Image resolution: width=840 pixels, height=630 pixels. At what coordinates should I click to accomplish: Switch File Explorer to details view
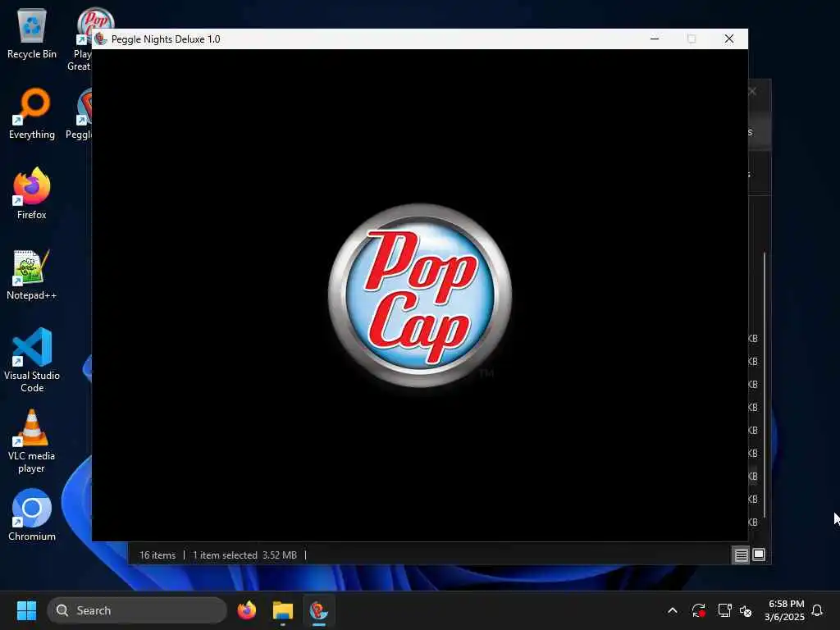741,555
